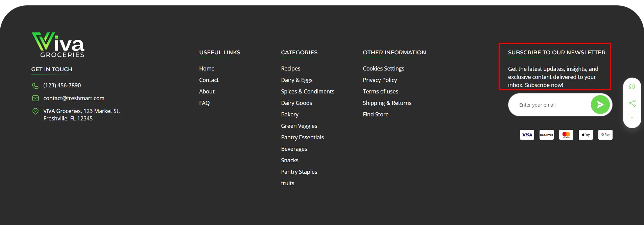The image size is (644, 225).
Task: Click the Discover payment badge
Action: pos(546,135)
